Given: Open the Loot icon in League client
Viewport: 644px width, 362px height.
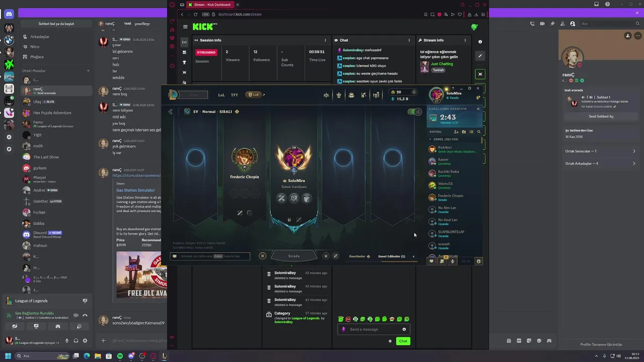Looking at the screenshot, I should pyautogui.click(x=364, y=95).
